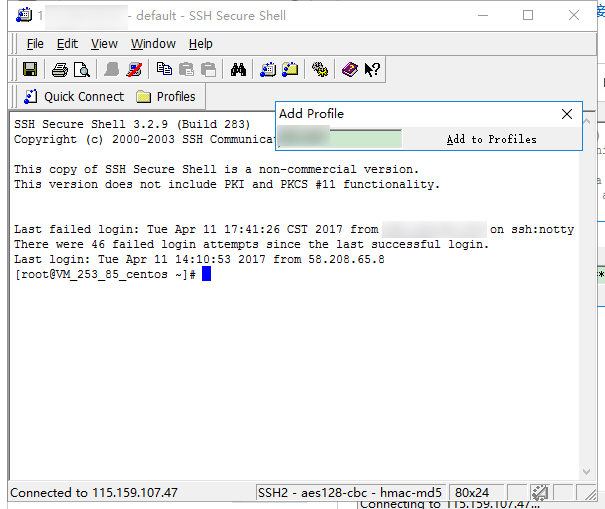Click the Print icon in toolbar
This screenshot has height=509, width=605.
click(x=60, y=70)
